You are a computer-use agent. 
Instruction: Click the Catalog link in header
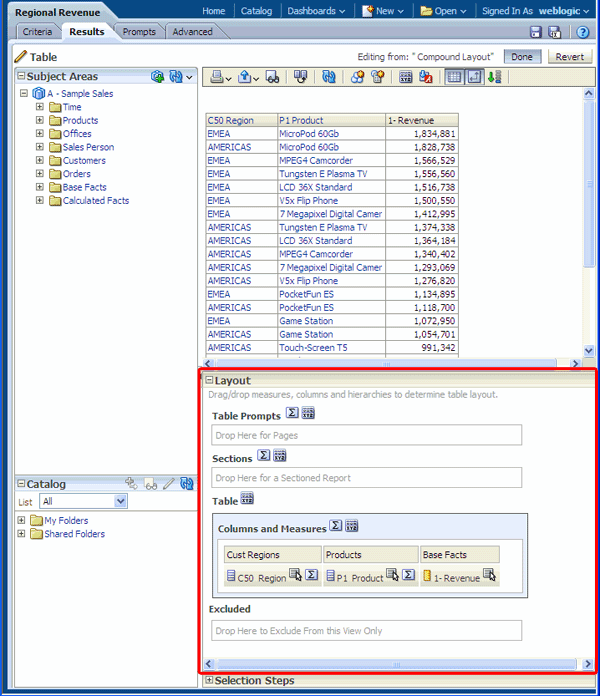point(256,11)
